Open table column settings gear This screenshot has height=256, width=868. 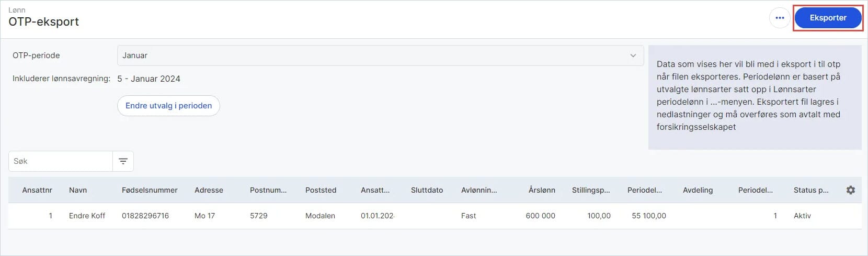[x=851, y=190]
